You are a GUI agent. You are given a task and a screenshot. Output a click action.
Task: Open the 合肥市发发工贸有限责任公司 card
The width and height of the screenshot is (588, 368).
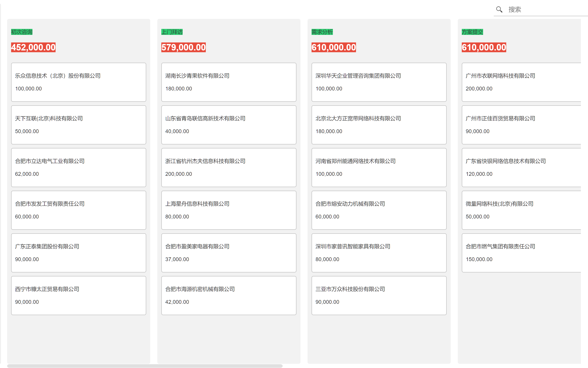point(79,210)
